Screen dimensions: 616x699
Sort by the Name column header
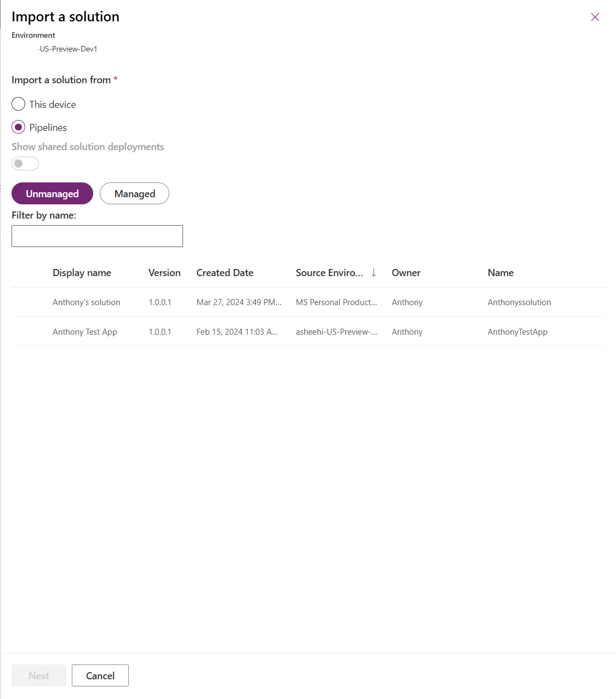[500, 273]
